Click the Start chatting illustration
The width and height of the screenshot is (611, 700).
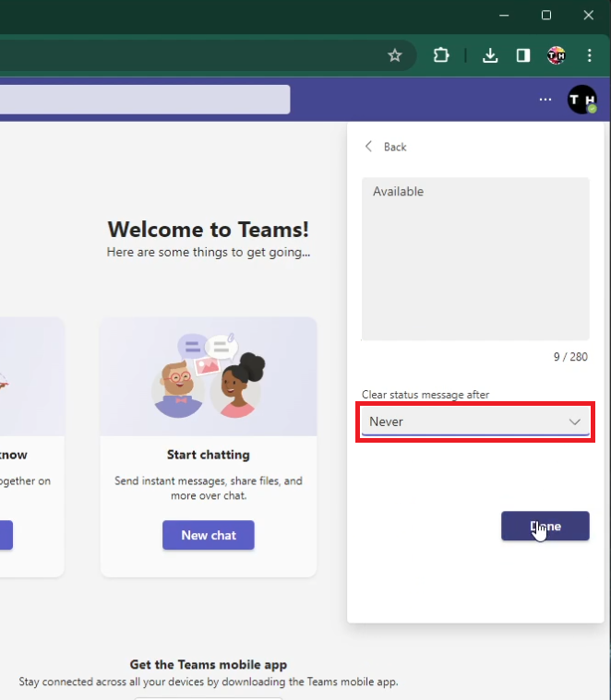(209, 376)
